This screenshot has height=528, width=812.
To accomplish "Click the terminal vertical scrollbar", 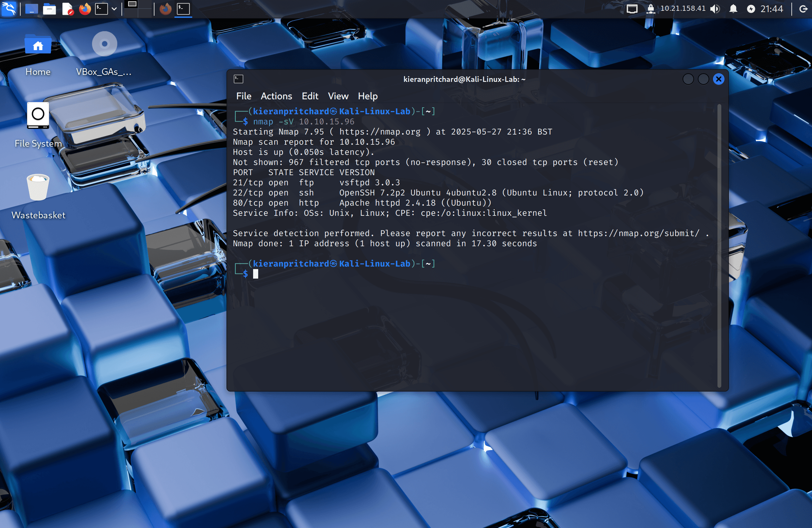I will click(x=719, y=246).
